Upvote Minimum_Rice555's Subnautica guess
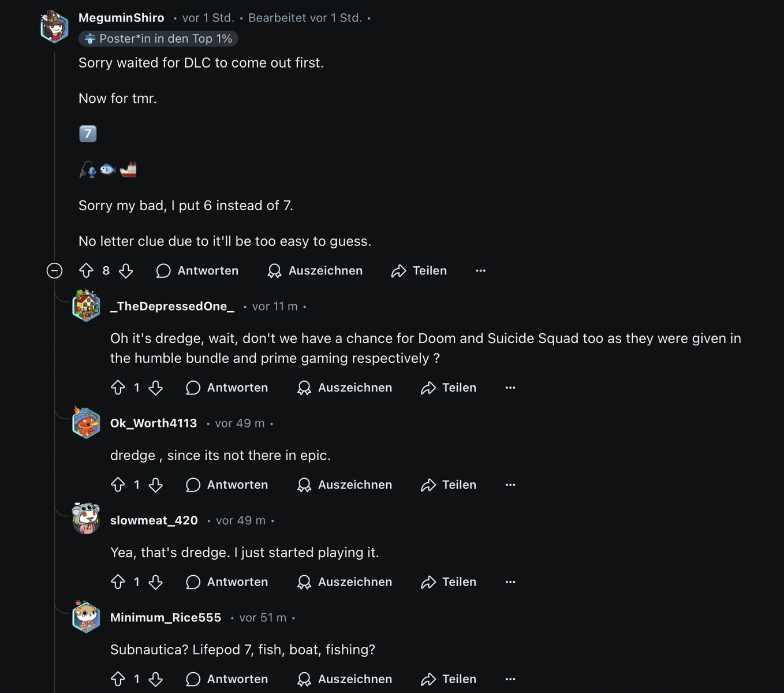Viewport: 784px width, 693px height. 118,679
